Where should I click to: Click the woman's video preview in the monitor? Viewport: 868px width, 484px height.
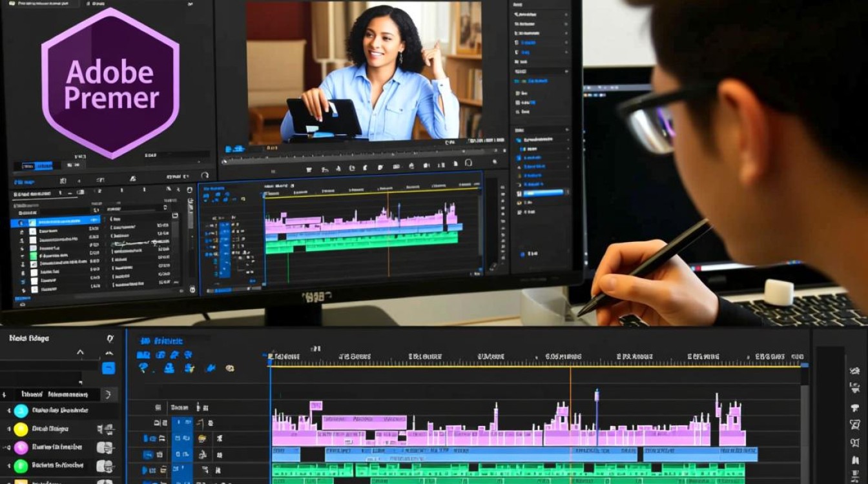pyautogui.click(x=364, y=71)
